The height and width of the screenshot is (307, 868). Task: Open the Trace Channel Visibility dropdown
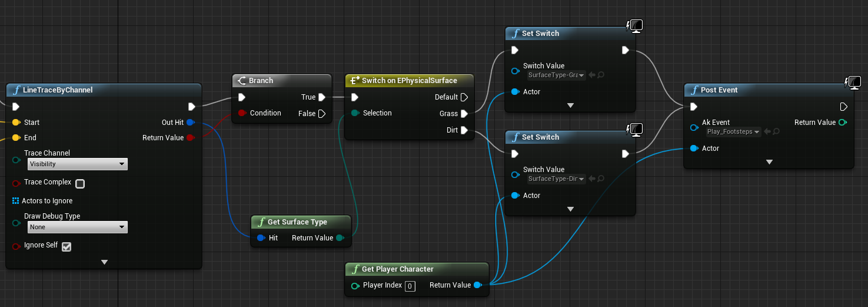click(77, 164)
